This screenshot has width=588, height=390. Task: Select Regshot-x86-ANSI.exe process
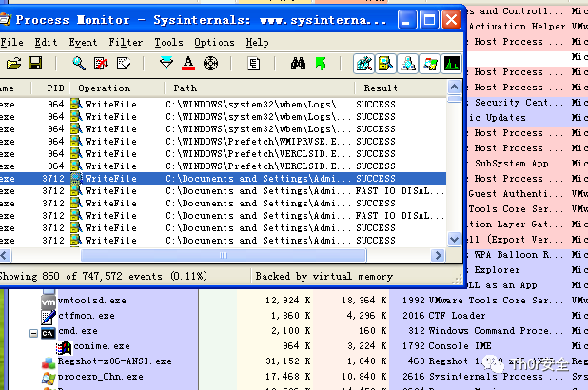[x=115, y=361]
